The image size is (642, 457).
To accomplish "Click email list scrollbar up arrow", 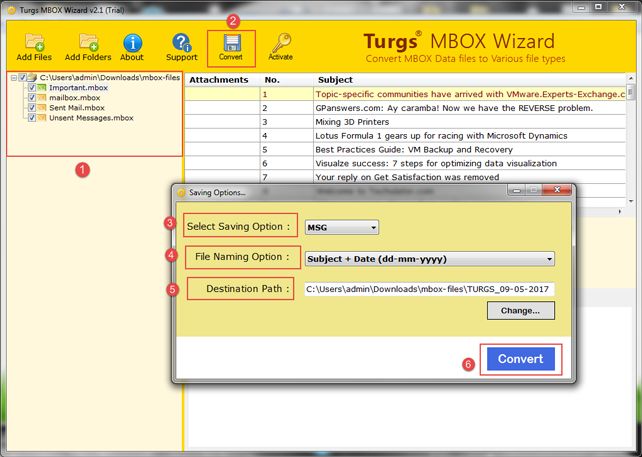I will (631, 78).
